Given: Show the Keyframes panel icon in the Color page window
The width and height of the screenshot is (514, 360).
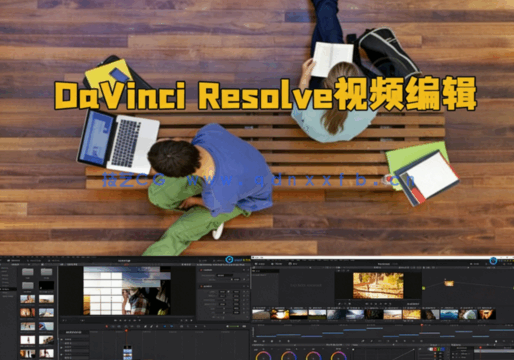Looking at the screenshot, I should pos(496,341).
